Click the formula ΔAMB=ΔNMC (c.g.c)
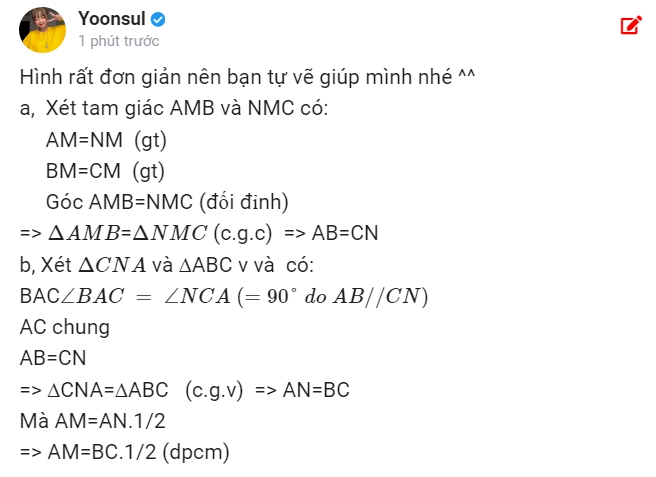 point(160,233)
